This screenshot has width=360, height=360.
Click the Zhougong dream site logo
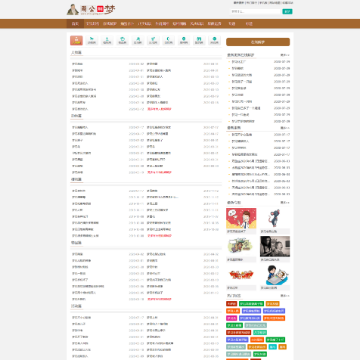tap(91, 9)
